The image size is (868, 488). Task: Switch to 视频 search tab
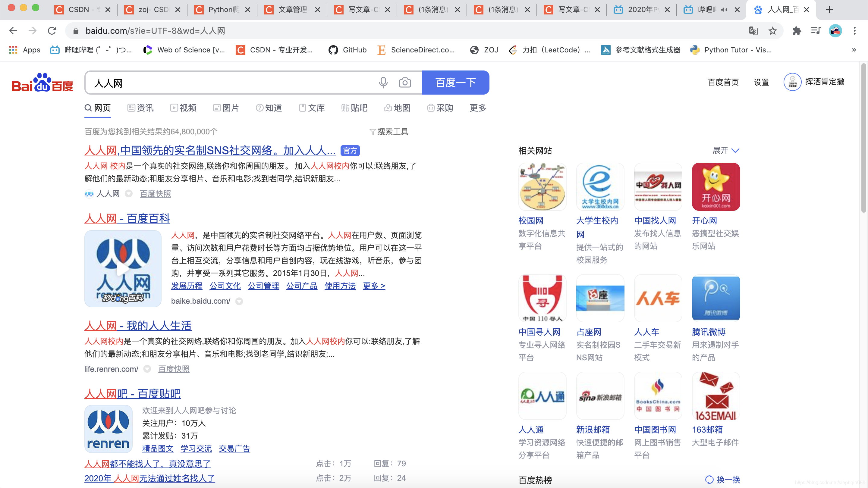183,108
